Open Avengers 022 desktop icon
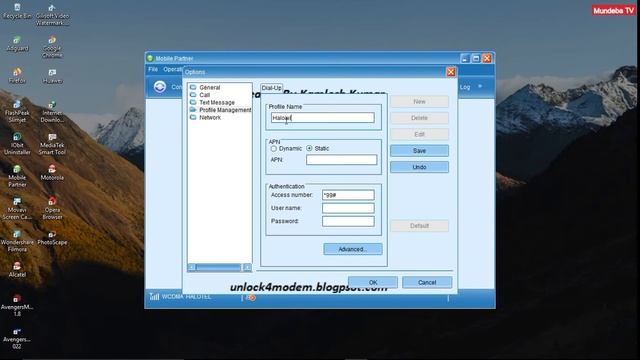The image size is (640, 360). pos(17,338)
